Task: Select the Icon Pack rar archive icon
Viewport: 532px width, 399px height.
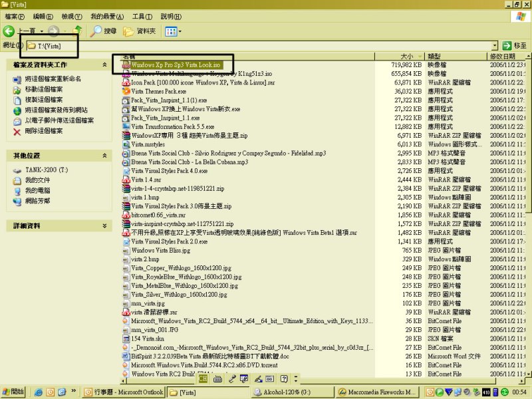Action: [126, 82]
